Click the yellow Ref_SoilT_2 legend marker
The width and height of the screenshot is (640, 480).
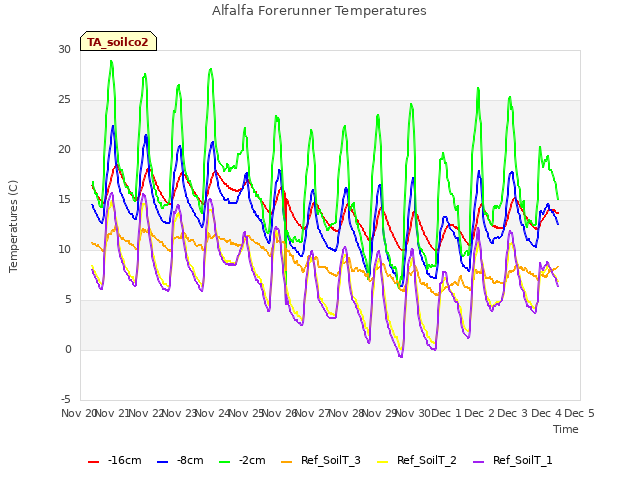[382, 462]
